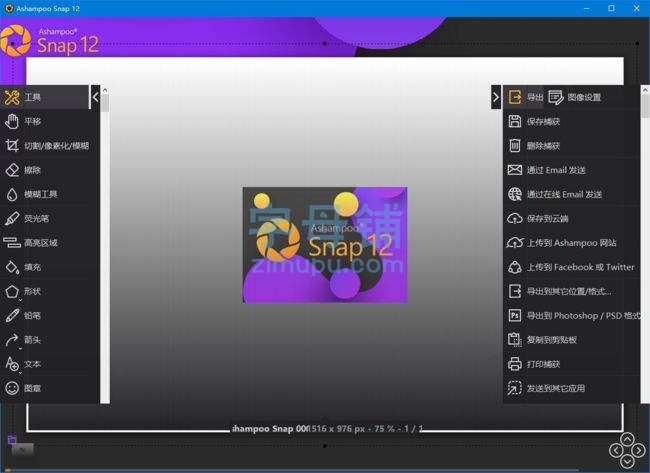Click 删除捕获 delete capture trash icon
The image size is (650, 473).
(x=514, y=146)
